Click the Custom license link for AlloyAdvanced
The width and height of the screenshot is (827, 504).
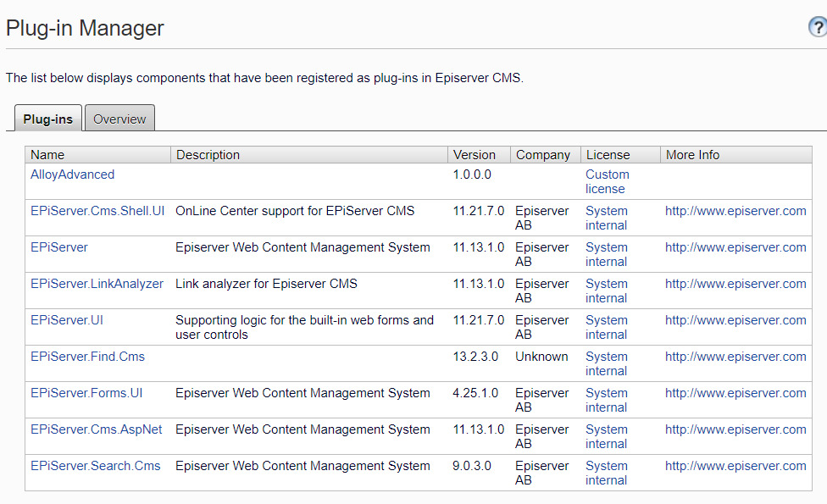(607, 181)
